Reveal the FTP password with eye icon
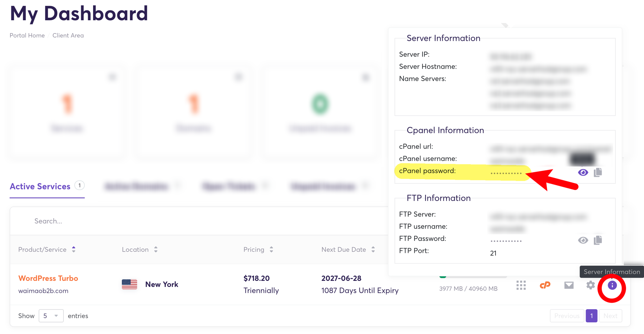 pyautogui.click(x=583, y=241)
